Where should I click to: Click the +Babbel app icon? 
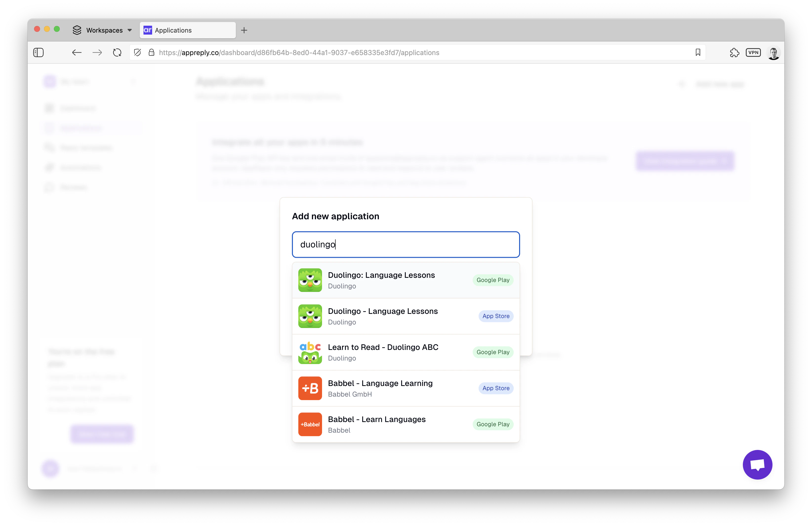point(310,424)
